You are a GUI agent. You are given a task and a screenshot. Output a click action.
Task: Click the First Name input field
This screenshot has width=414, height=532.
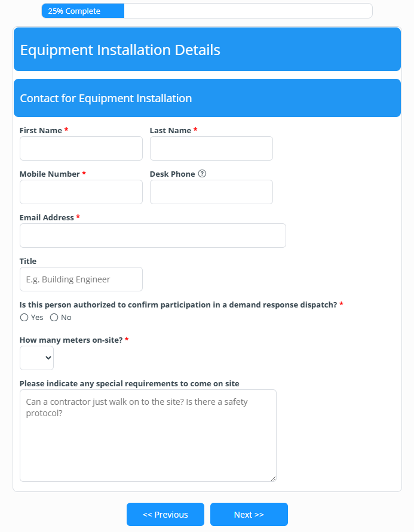click(81, 148)
